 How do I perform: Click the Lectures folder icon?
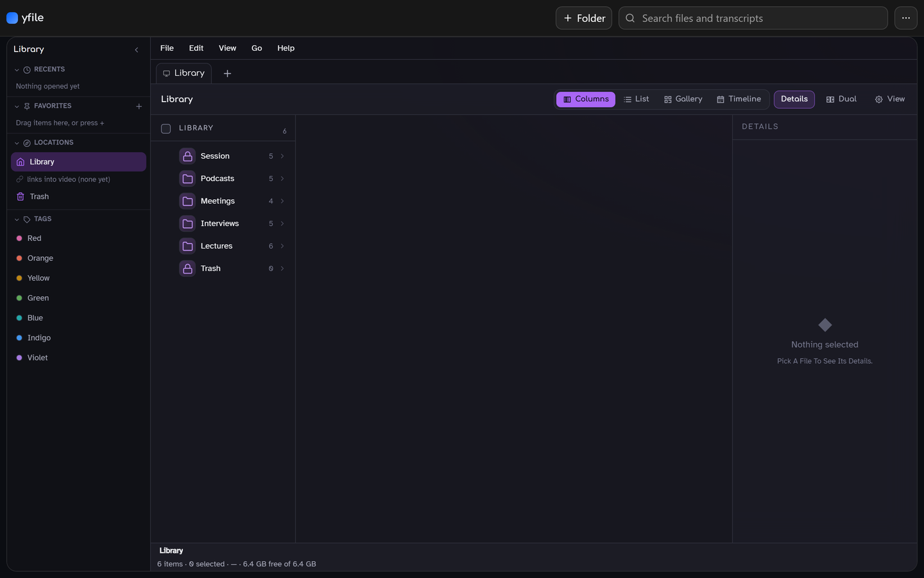[x=187, y=246]
